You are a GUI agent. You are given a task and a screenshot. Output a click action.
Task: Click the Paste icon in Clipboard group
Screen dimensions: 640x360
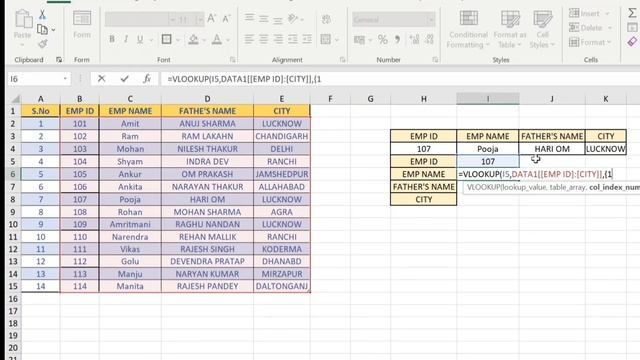23,20
